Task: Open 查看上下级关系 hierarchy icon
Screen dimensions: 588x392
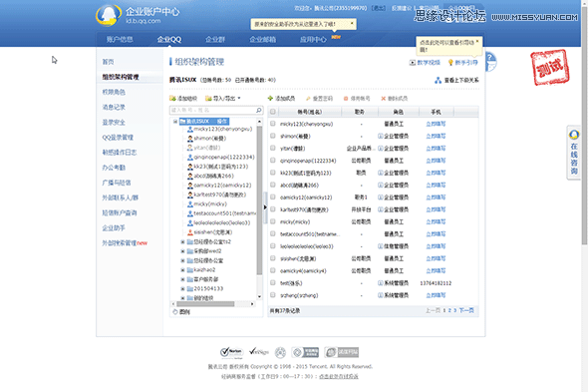Action: point(438,80)
